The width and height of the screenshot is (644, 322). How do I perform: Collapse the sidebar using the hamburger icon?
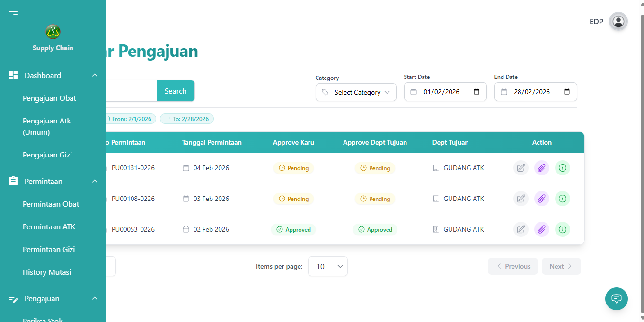pyautogui.click(x=13, y=12)
